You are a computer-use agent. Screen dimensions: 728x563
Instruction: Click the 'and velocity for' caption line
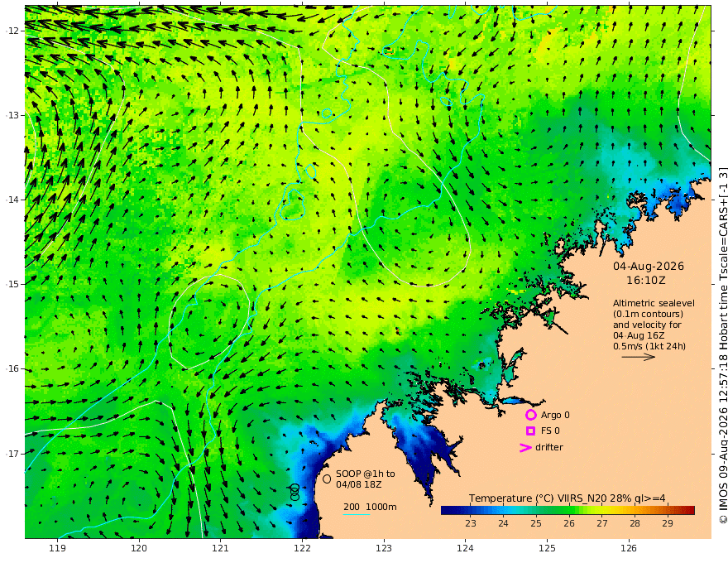coord(647,325)
